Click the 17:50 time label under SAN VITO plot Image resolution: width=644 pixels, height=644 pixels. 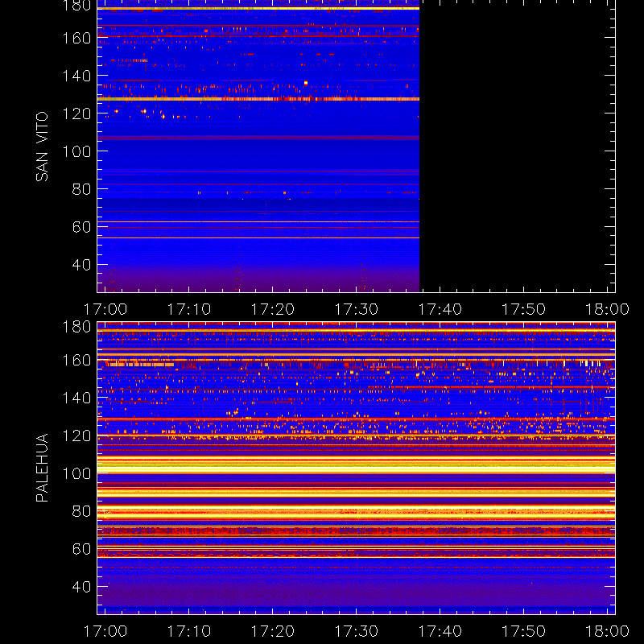(x=524, y=309)
